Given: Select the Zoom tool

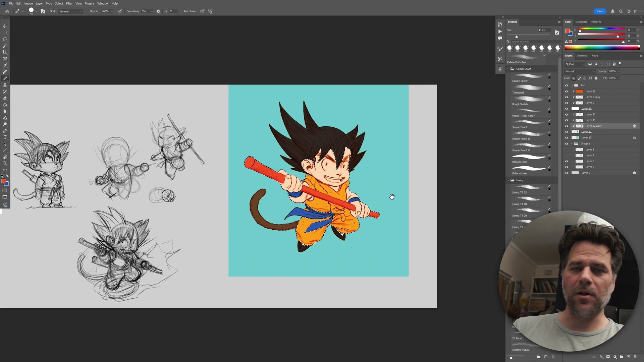Looking at the screenshot, I should pos(5,164).
